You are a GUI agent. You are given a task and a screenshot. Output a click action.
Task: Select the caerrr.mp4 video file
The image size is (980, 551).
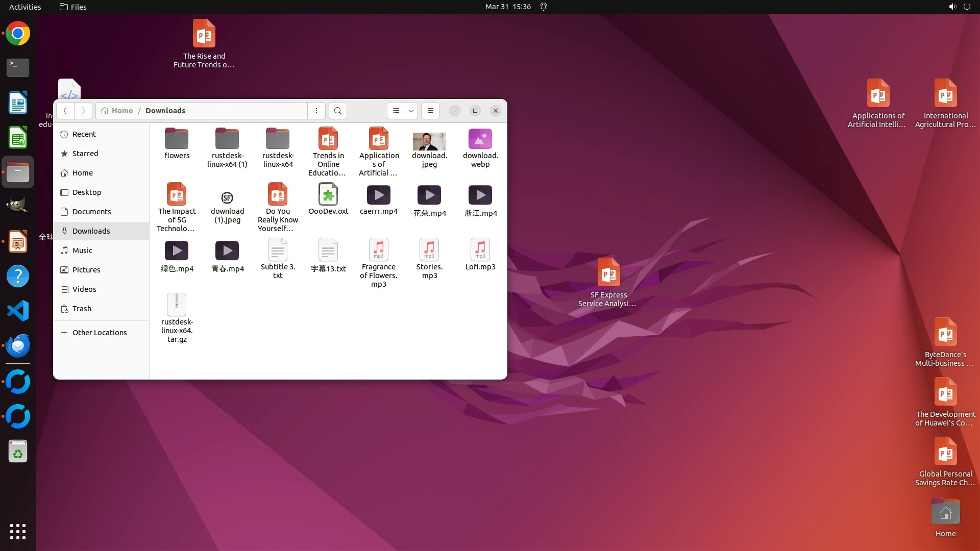pos(379,195)
